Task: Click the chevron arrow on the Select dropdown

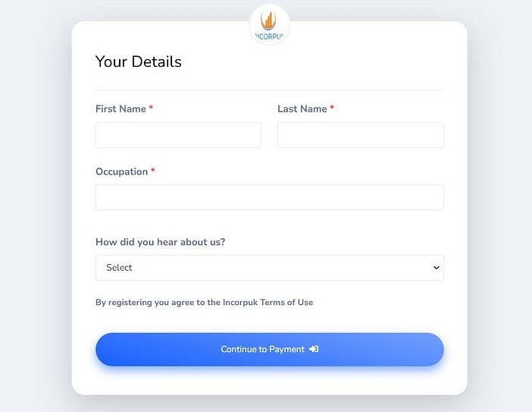Action: tap(437, 268)
